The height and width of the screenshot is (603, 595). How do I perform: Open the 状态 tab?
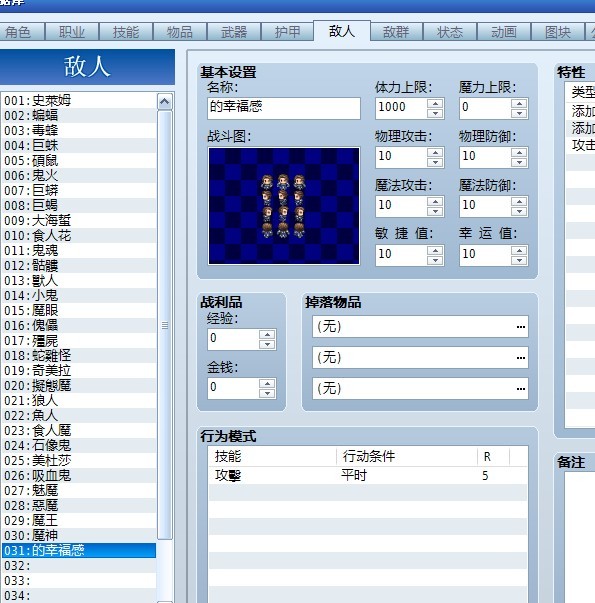450,32
